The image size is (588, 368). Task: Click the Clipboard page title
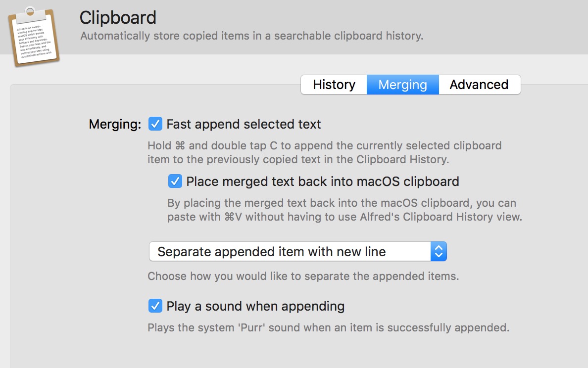pos(118,18)
